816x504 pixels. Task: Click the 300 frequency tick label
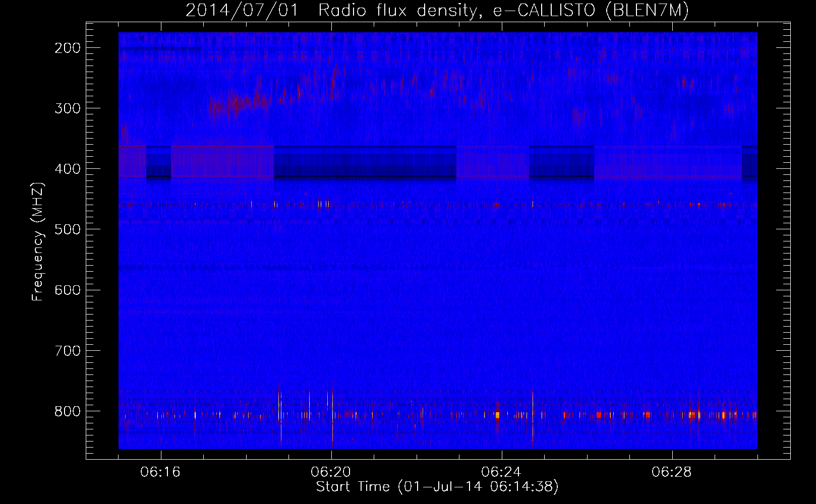68,108
